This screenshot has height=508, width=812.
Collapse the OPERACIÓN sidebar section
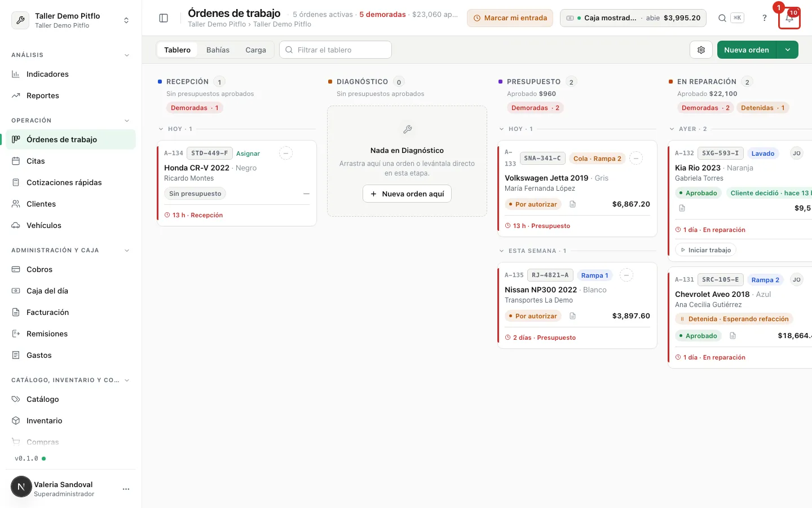pyautogui.click(x=127, y=120)
